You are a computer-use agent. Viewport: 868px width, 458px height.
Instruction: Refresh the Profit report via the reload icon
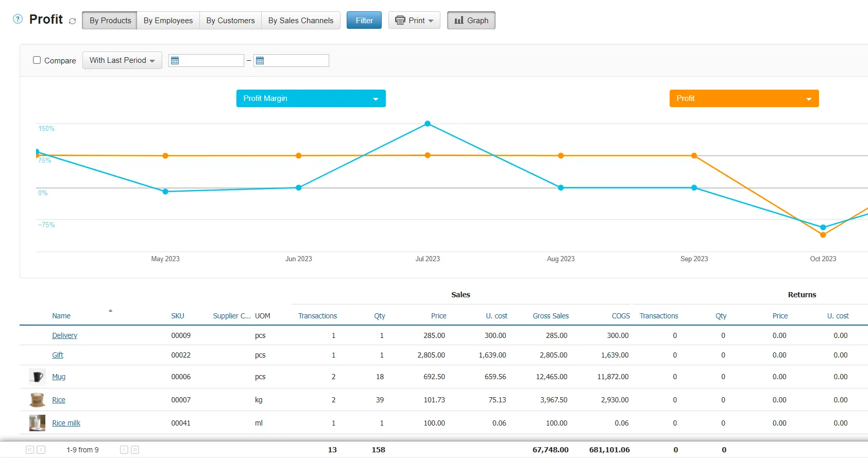(72, 21)
